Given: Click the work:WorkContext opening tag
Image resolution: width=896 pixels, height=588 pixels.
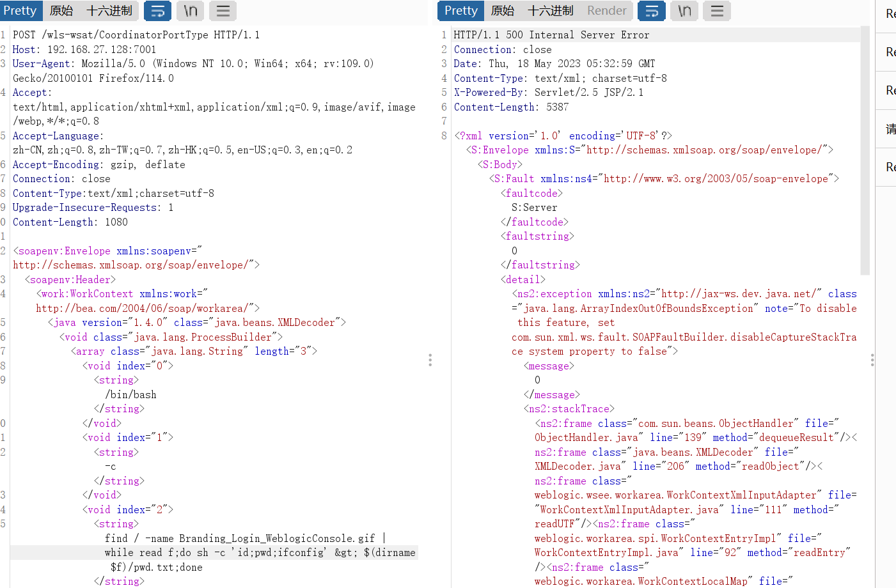Looking at the screenshot, I should 122,294.
